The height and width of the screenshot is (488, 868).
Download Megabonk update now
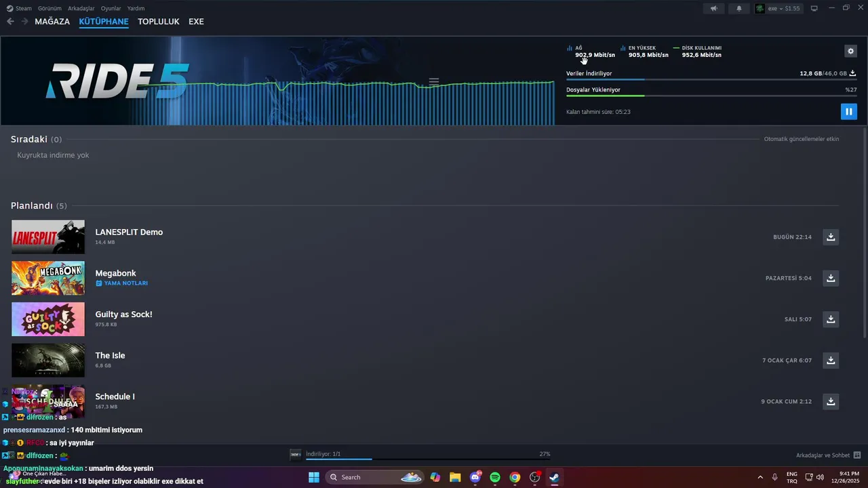pos(831,278)
